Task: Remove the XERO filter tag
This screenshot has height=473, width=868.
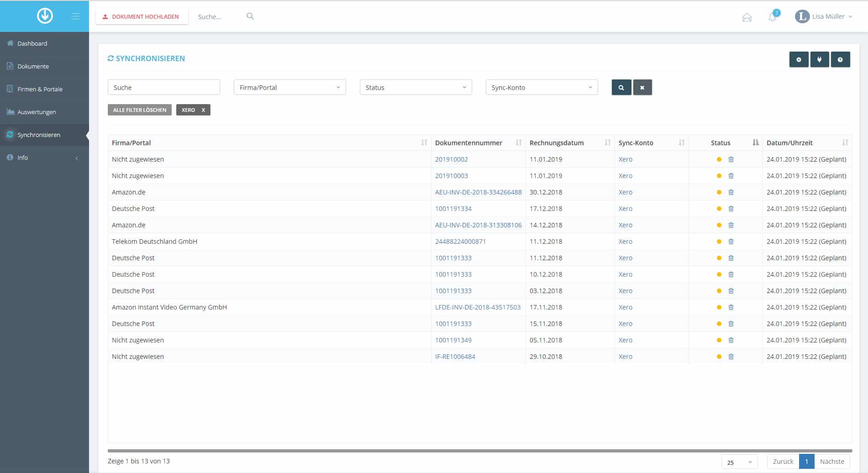Action: [x=203, y=110]
